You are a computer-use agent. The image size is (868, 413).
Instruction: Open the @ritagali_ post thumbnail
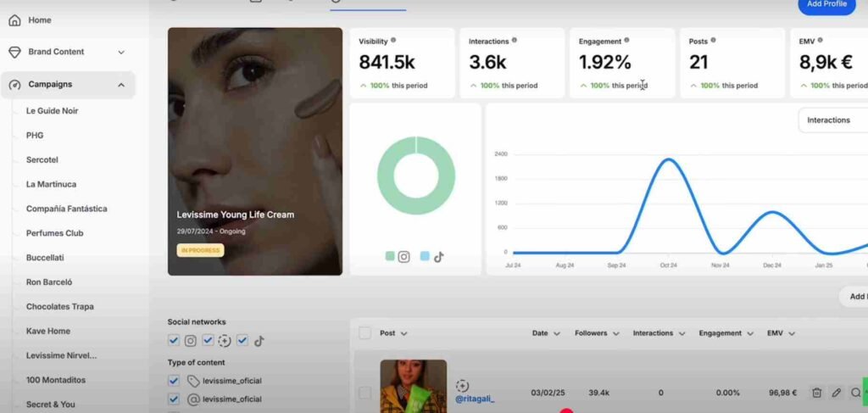pyautogui.click(x=414, y=387)
